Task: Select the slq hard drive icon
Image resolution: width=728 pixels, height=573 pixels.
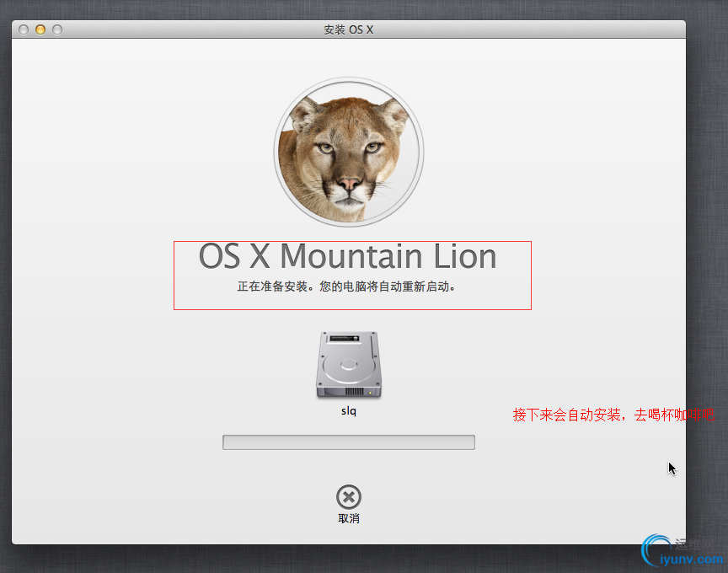Action: pos(349,365)
